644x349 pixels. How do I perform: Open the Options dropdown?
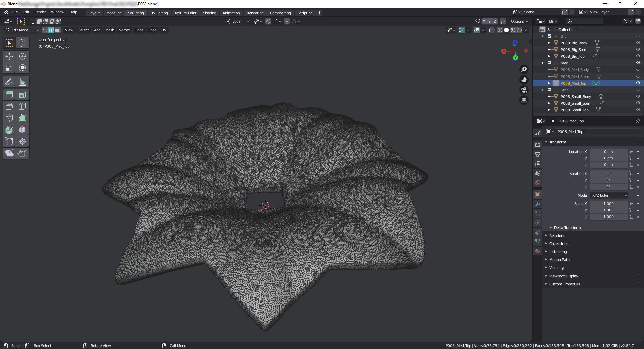coord(519,21)
